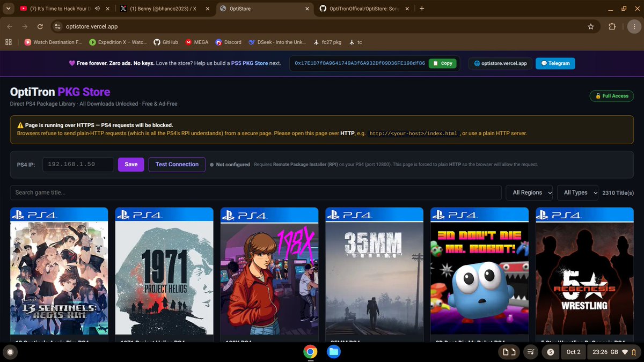Open the GitHub bookmark
644x362 pixels.
click(166, 42)
